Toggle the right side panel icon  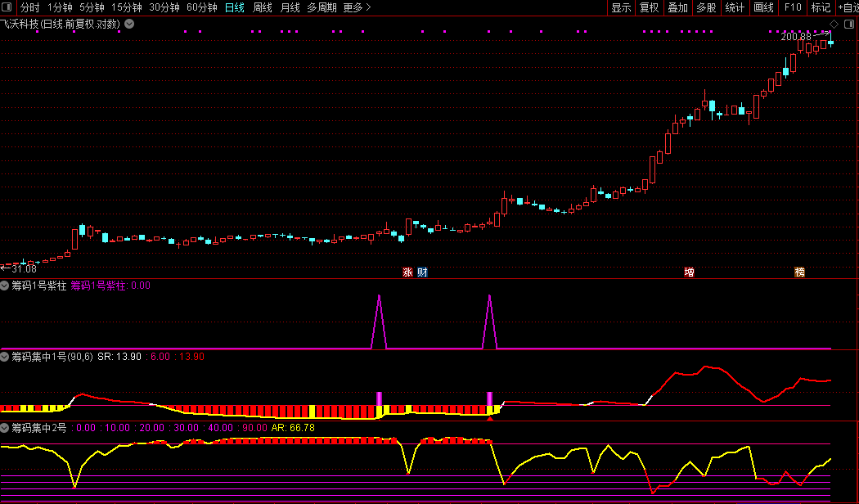[x=851, y=24]
